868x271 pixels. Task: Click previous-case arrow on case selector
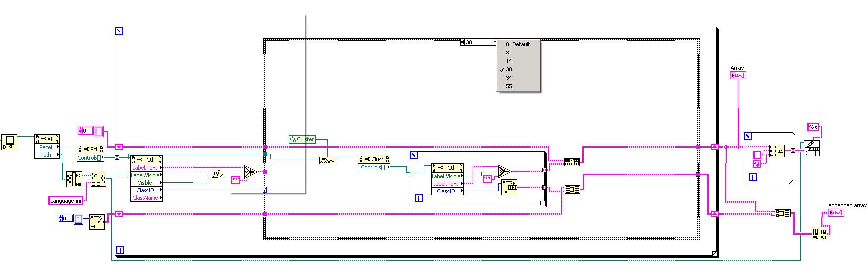pos(462,42)
